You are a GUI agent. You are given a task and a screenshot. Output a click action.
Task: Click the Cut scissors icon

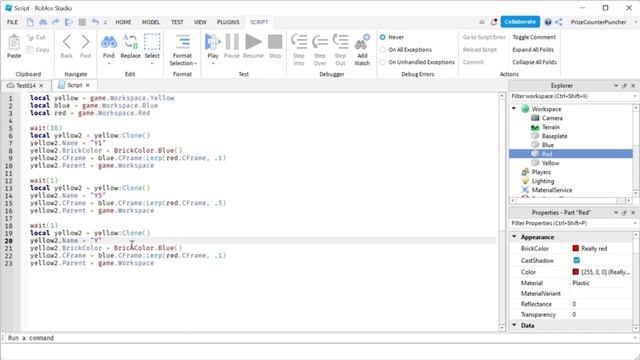coord(31,37)
